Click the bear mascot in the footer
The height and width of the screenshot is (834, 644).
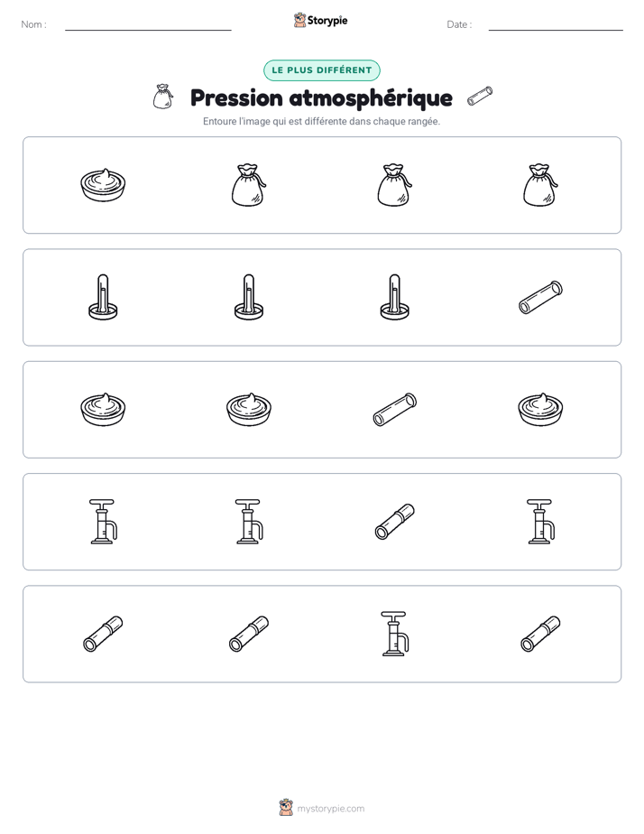coord(286,808)
